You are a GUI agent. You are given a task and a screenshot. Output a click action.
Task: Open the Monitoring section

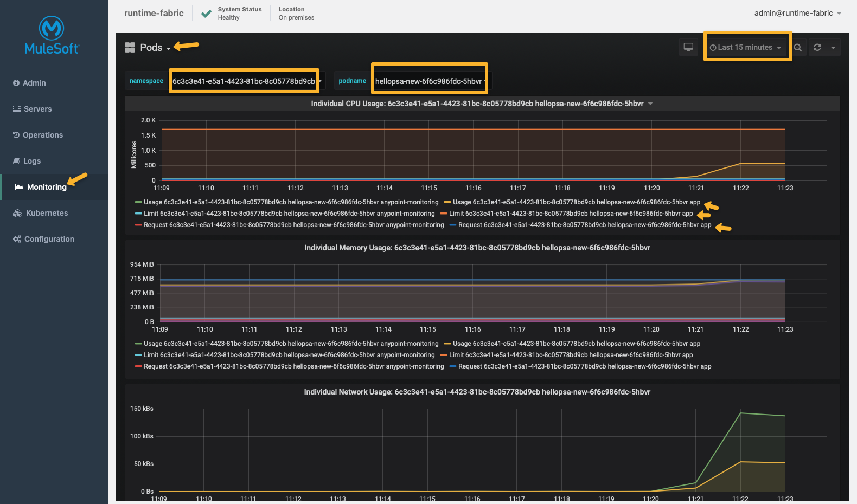point(47,187)
